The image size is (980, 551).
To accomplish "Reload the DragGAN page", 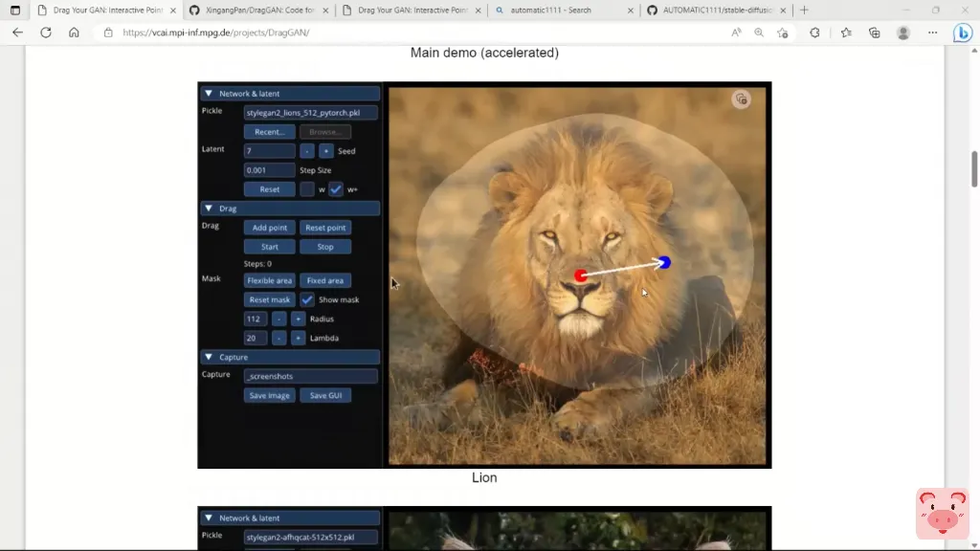I will 46,33.
